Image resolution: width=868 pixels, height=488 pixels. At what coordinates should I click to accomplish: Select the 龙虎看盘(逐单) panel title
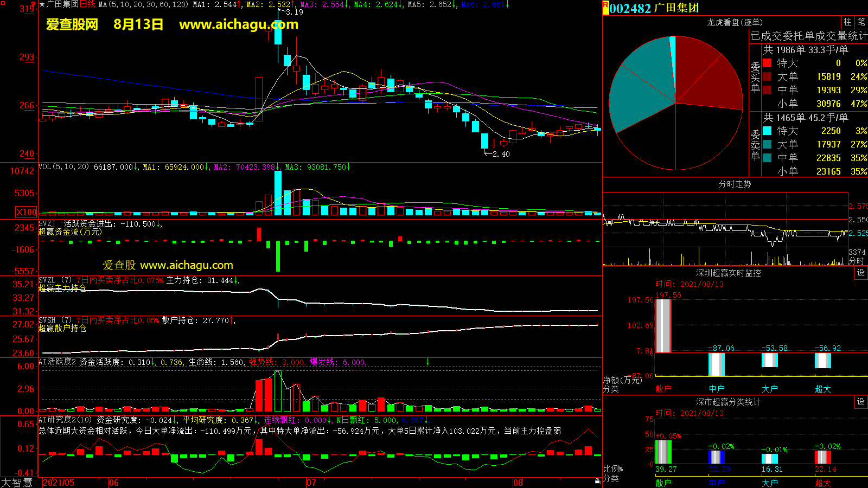click(x=735, y=22)
